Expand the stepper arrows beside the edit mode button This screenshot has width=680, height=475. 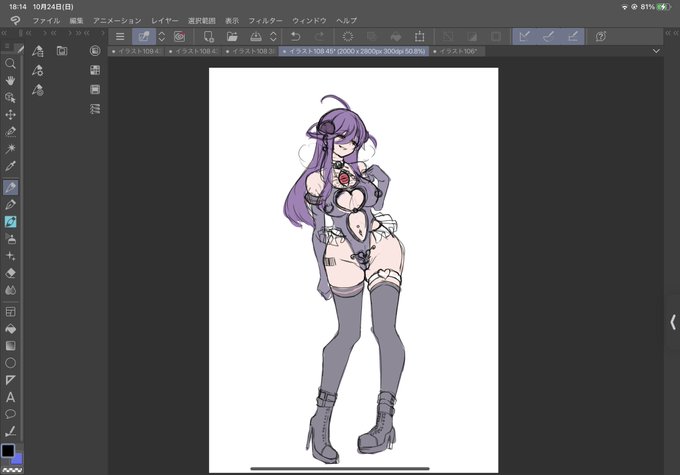click(162, 36)
